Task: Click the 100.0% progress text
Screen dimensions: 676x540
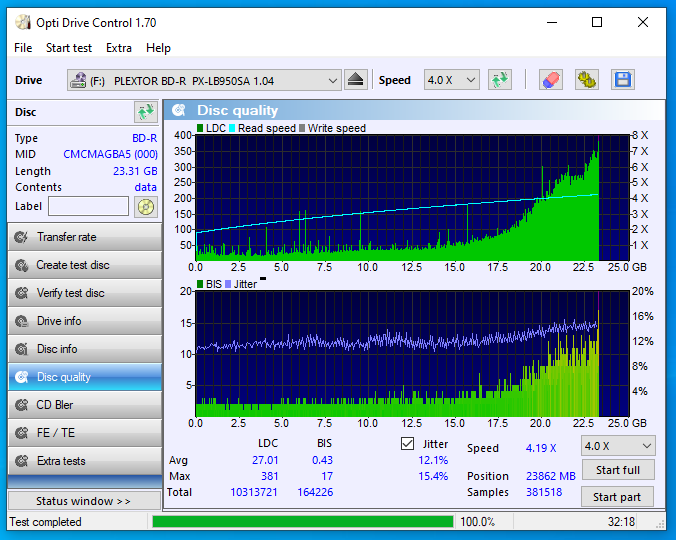Action: [477, 522]
